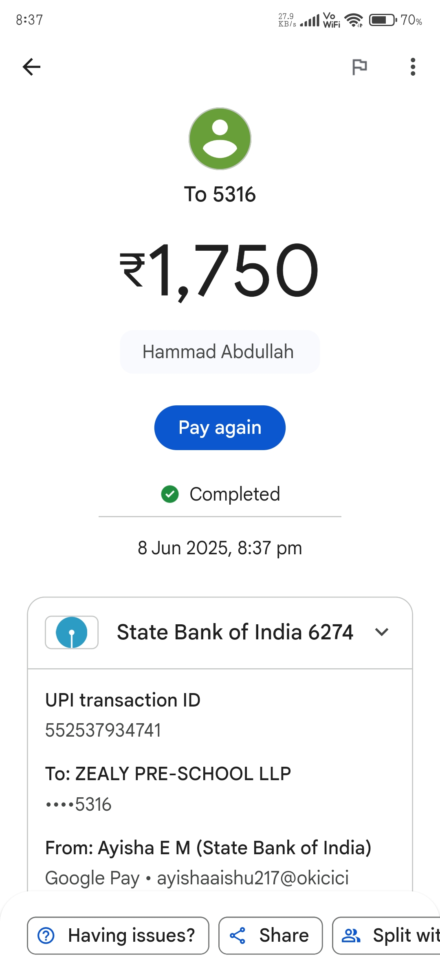Tap the To 5316 recipient title
Viewport: 440px width, 980px height.
(x=220, y=195)
